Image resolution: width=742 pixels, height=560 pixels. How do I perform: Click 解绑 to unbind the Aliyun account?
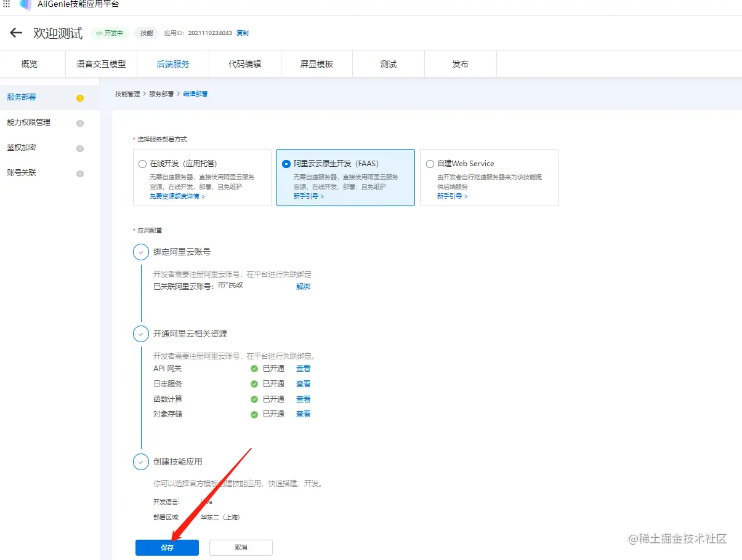303,287
